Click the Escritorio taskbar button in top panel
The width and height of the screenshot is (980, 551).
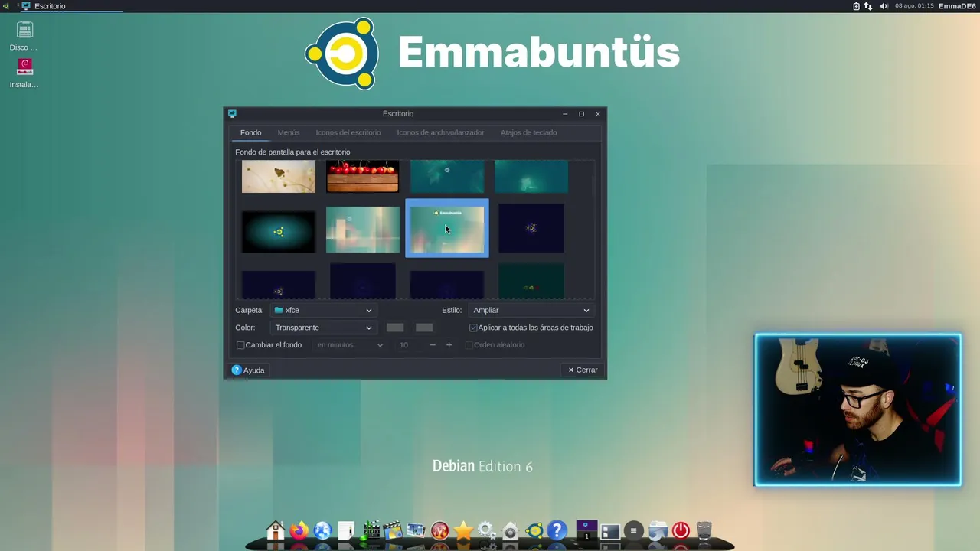(71, 6)
